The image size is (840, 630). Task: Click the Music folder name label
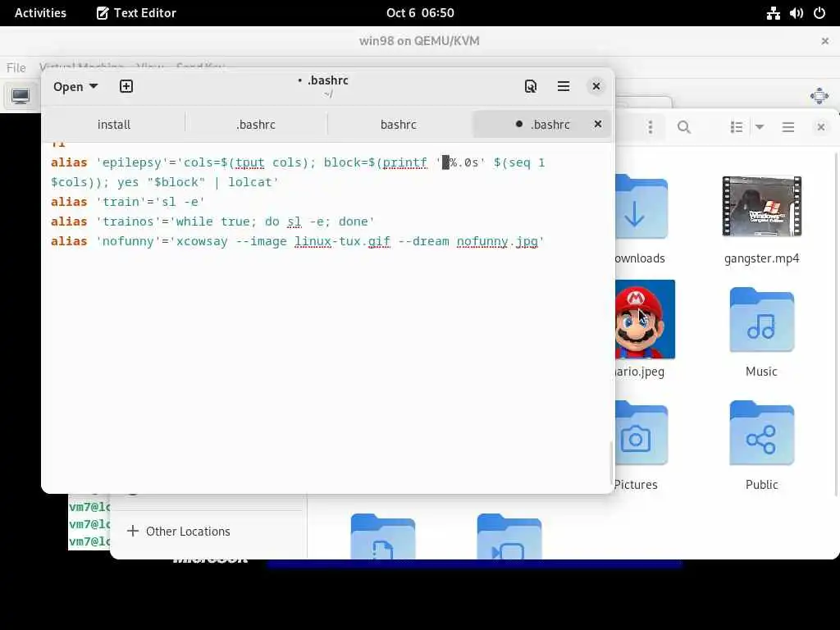tap(761, 372)
